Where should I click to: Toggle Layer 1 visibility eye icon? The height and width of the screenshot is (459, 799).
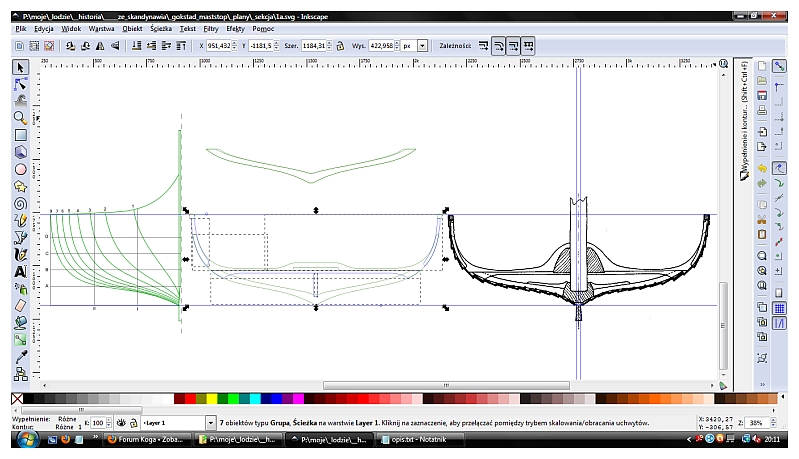click(121, 423)
